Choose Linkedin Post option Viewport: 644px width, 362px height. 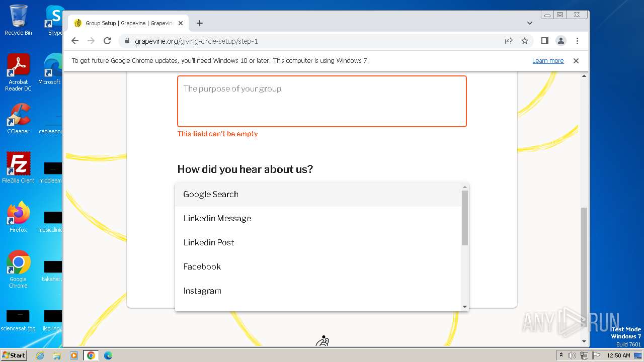(318, 242)
